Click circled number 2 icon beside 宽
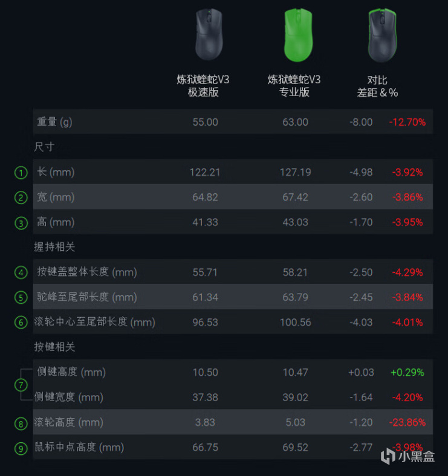 [x=21, y=198]
